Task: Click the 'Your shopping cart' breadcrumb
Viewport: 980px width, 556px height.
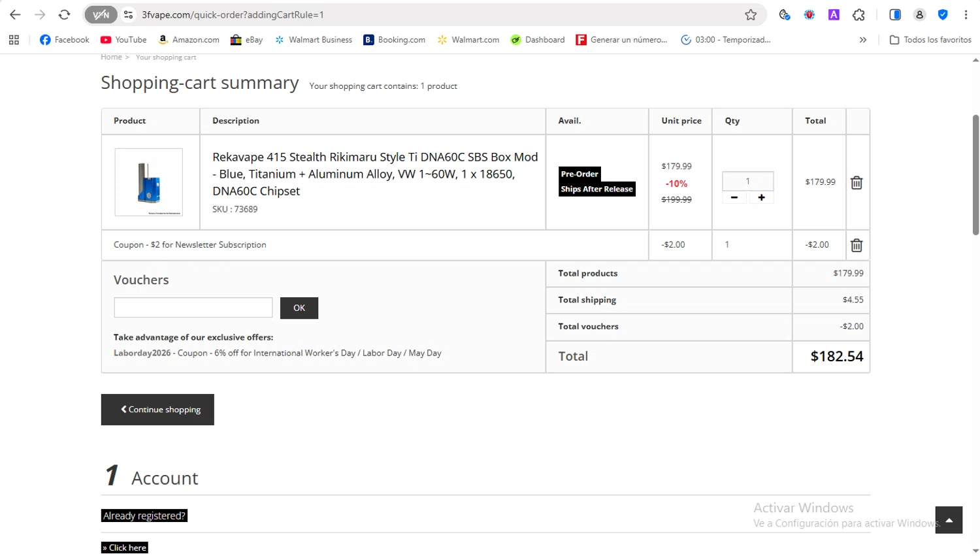Action: [166, 57]
